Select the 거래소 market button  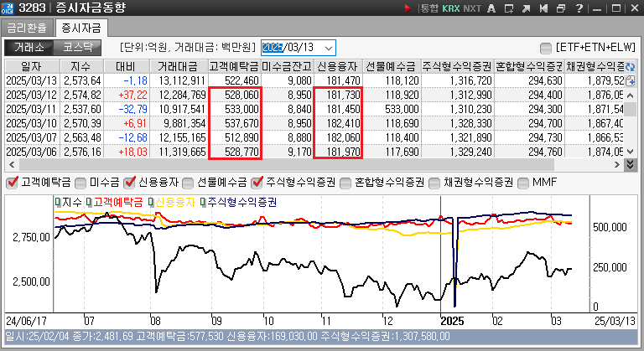[29, 48]
